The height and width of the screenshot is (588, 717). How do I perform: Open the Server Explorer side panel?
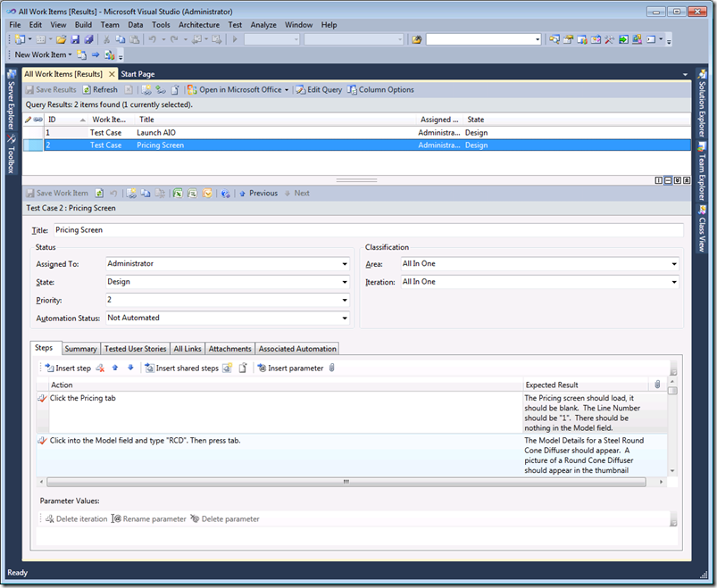[x=12, y=101]
